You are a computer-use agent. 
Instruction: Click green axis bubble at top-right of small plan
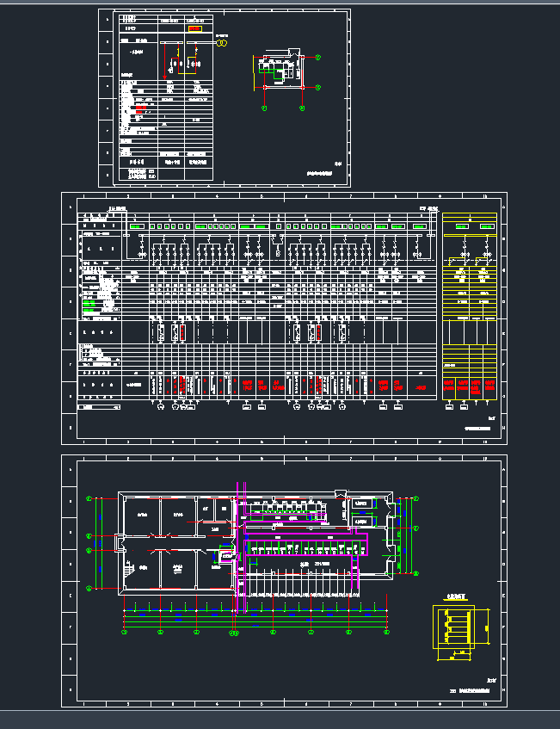(x=318, y=58)
